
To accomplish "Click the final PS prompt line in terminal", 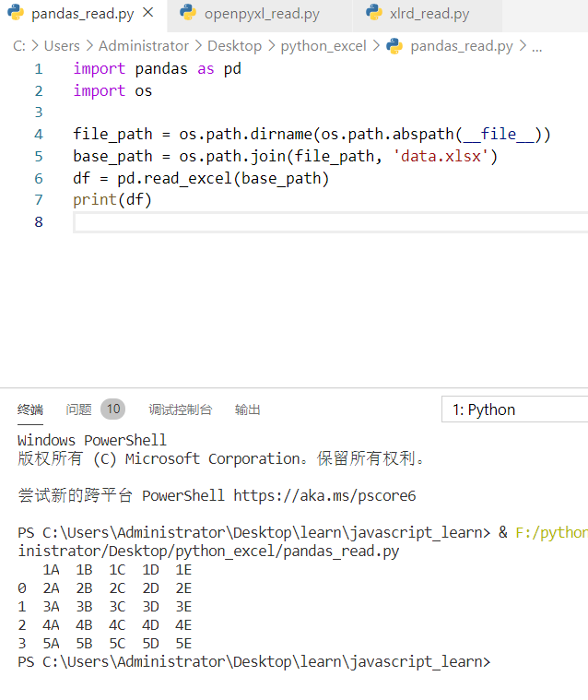I will click(253, 661).
